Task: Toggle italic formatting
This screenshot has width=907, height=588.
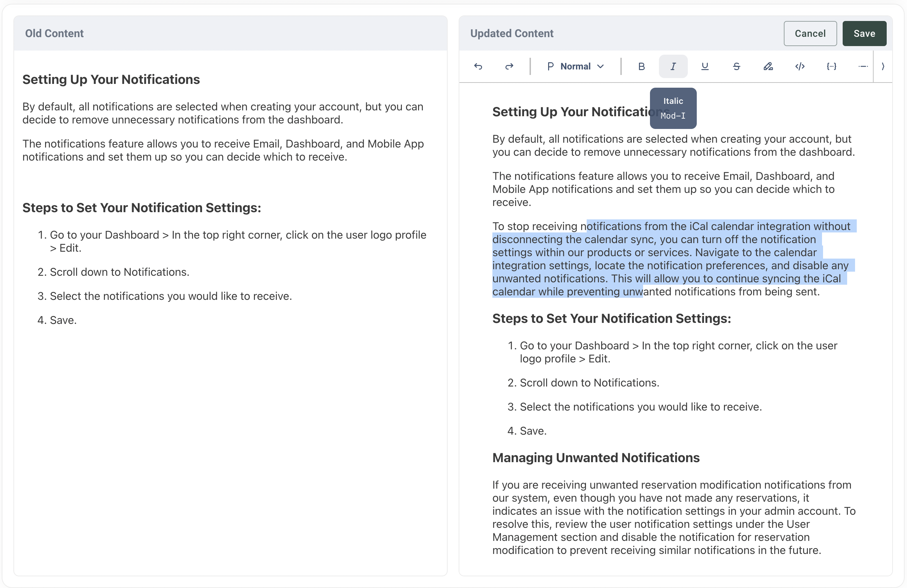Action: click(x=673, y=66)
